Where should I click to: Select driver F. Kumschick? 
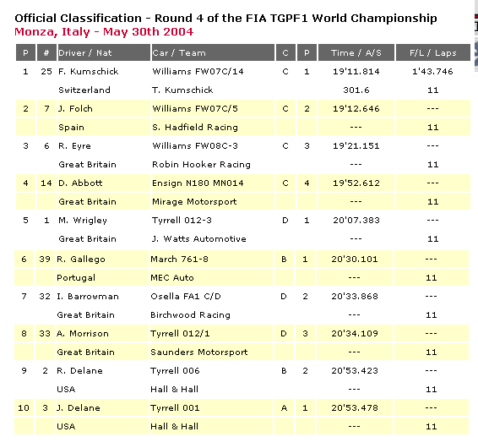pyautogui.click(x=89, y=71)
